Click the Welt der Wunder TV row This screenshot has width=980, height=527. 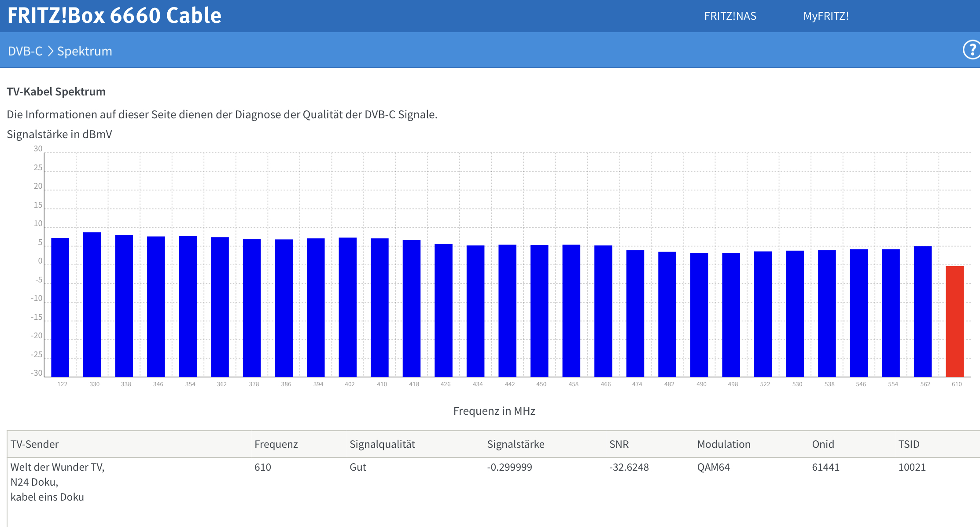[57, 467]
